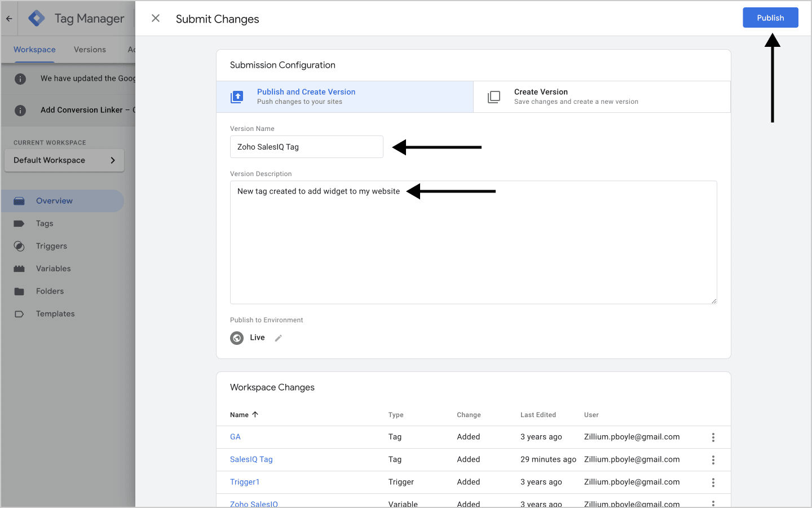Focus the Version Name field

(x=307, y=147)
